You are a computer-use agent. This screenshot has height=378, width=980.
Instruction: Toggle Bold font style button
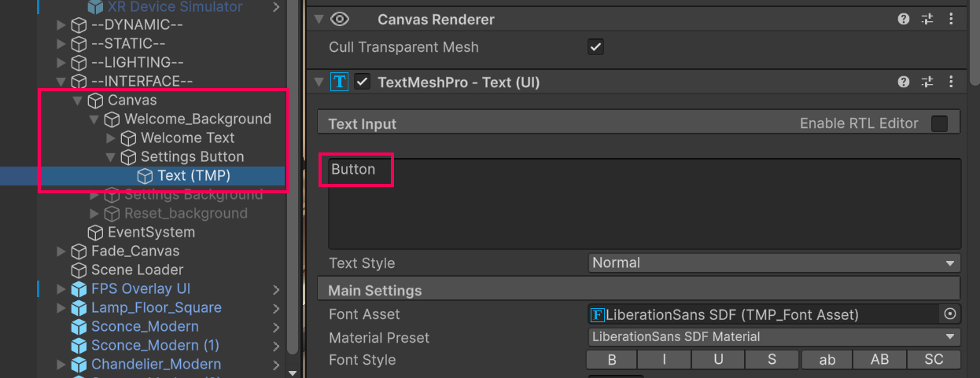point(611,360)
